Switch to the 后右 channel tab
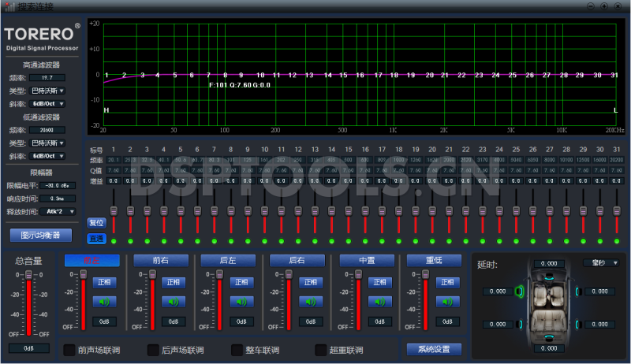631x364 pixels. [297, 260]
